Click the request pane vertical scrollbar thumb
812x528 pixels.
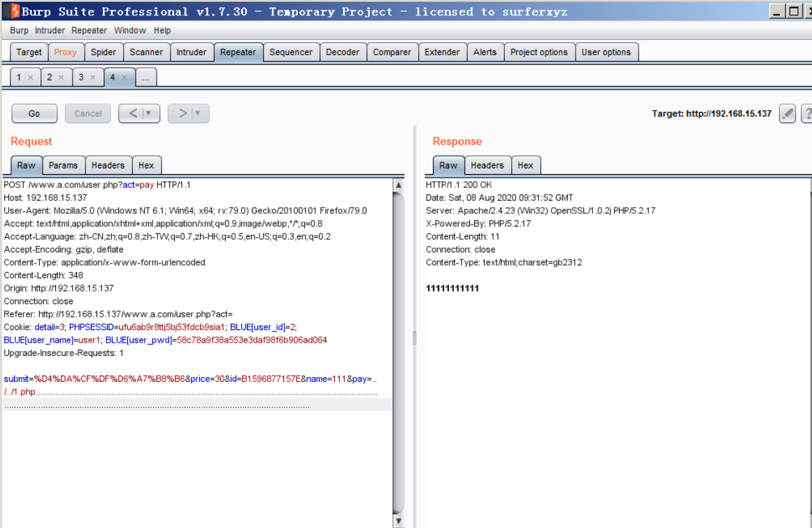click(x=398, y=353)
